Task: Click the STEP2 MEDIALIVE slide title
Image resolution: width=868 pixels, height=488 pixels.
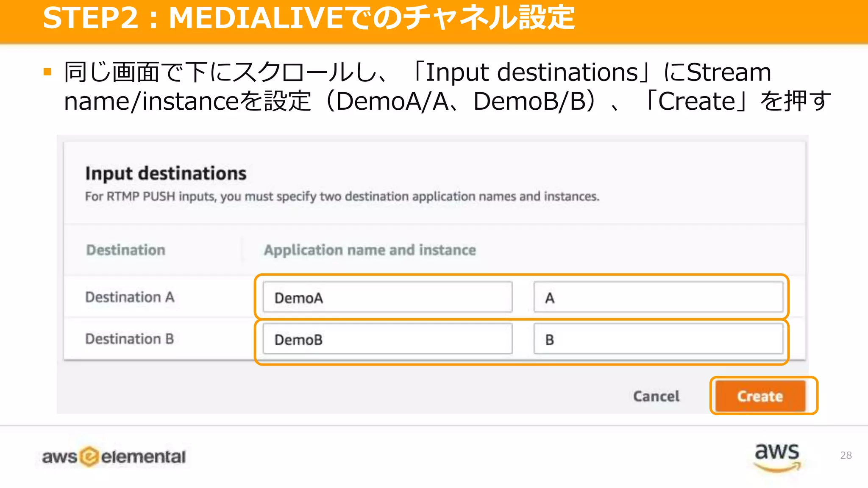Action: [x=309, y=18]
